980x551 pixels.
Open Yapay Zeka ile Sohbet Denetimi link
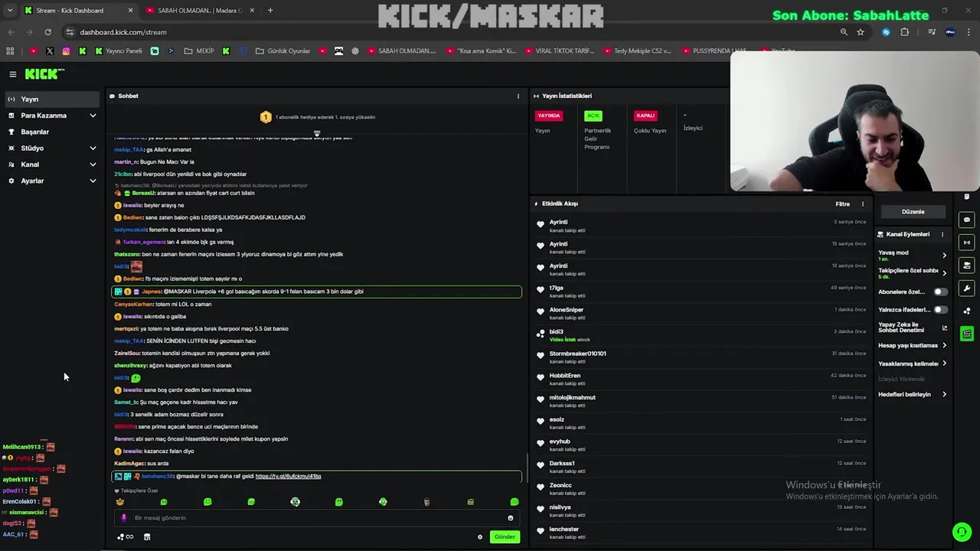click(x=913, y=328)
